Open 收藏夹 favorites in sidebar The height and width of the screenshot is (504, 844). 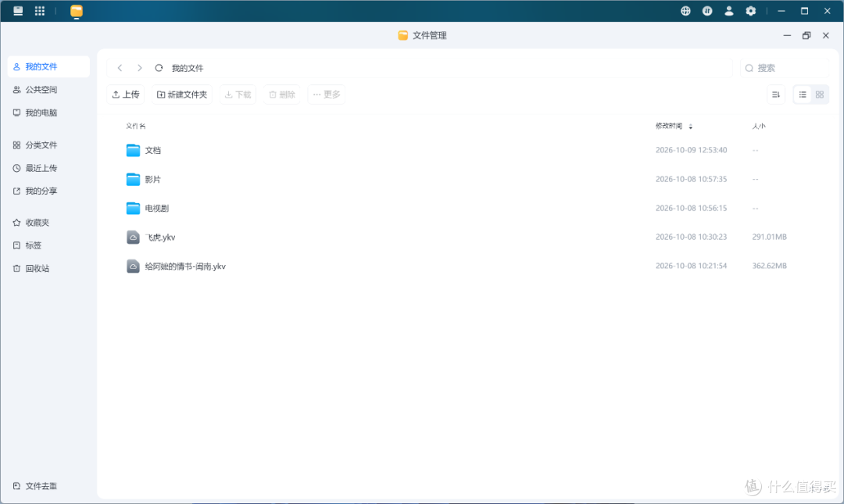(49, 223)
